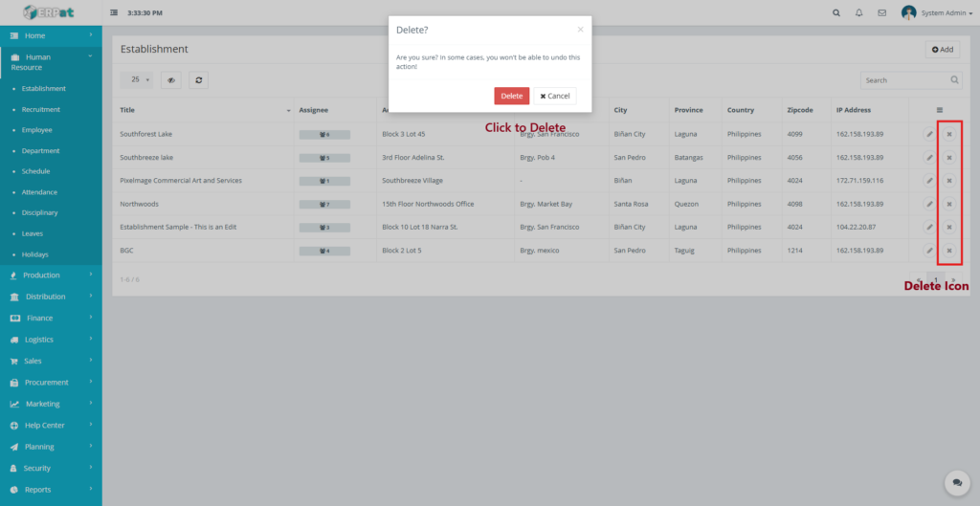Open Leaves in the sidebar

(x=33, y=233)
